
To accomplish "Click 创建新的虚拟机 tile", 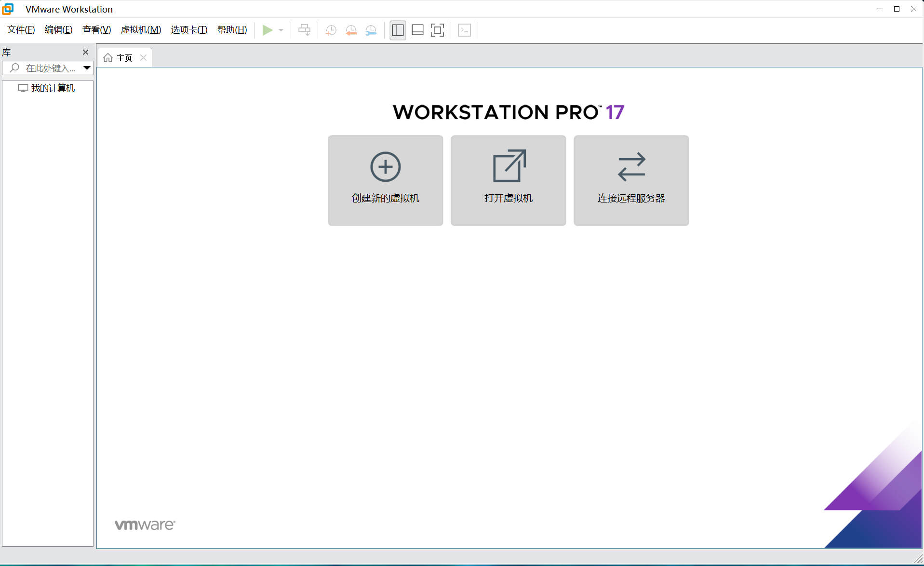I will pyautogui.click(x=386, y=180).
